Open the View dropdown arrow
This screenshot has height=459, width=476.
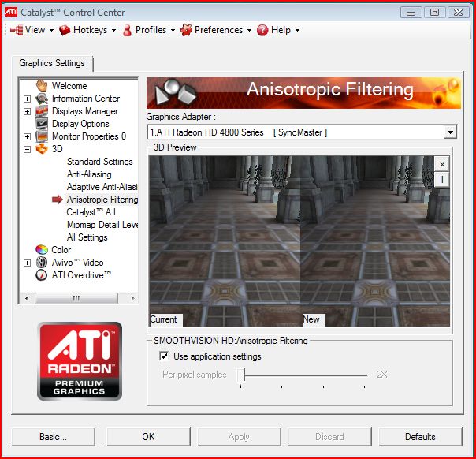51,31
